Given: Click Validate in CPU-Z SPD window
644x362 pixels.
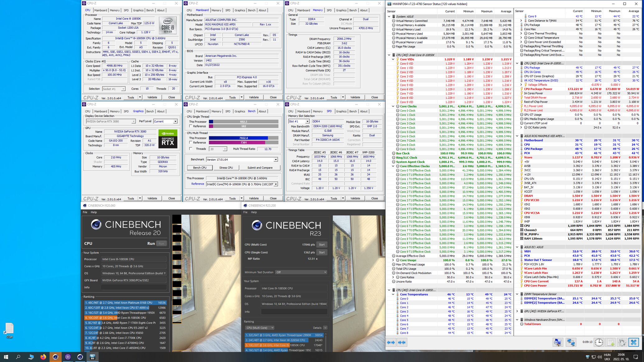Looking at the screenshot, I should point(355,199).
